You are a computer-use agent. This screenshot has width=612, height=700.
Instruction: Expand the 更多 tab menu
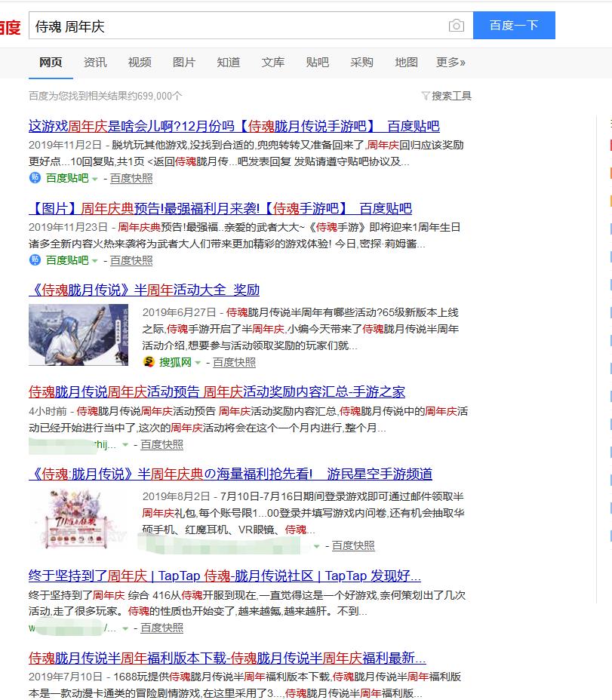pyautogui.click(x=451, y=63)
